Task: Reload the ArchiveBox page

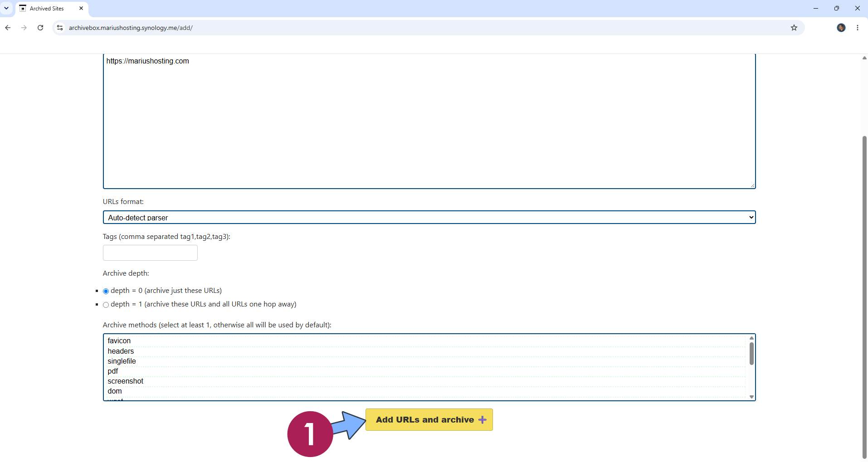Action: (40, 28)
